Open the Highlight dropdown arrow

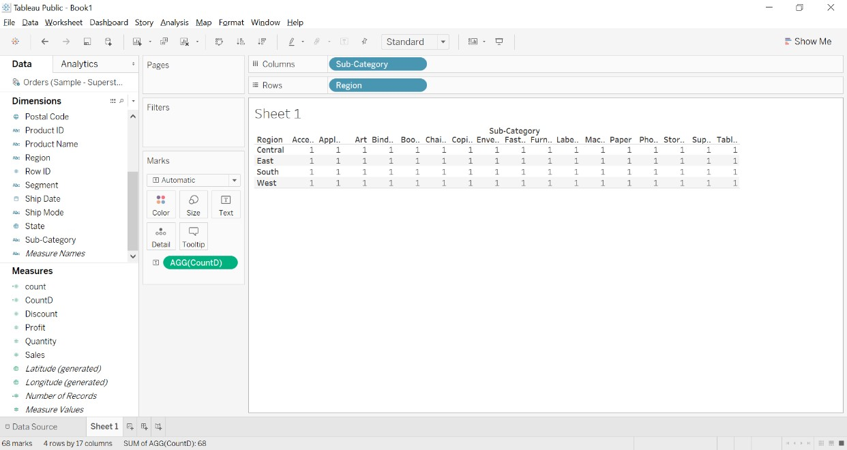tap(302, 42)
